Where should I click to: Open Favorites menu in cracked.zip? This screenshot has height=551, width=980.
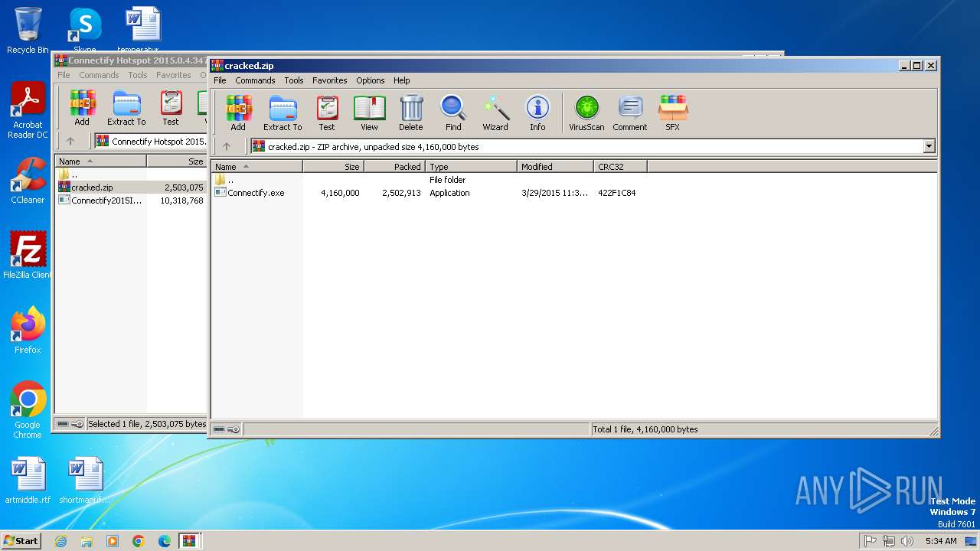click(x=330, y=80)
